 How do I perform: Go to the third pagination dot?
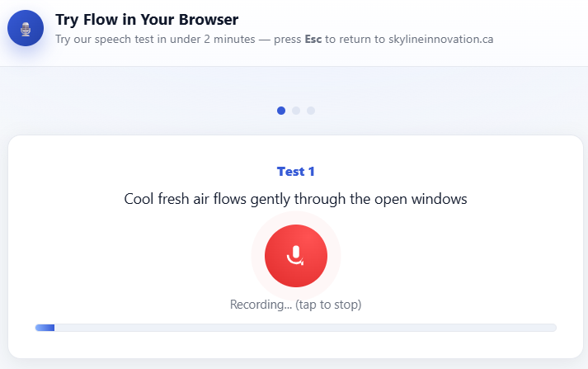[311, 110]
